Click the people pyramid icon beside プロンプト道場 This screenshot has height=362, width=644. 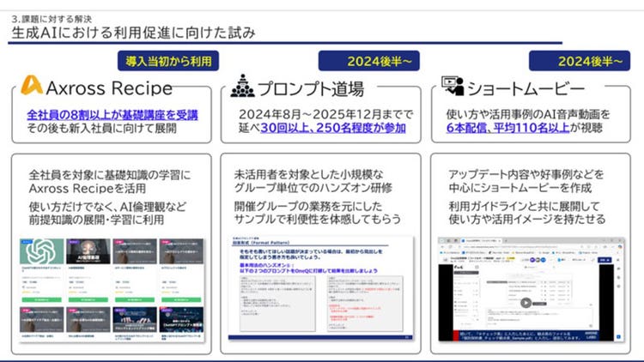pos(242,86)
